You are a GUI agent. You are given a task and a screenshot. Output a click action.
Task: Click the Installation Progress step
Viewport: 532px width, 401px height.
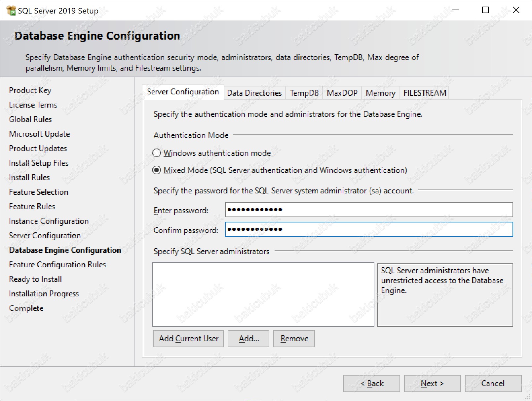point(44,294)
